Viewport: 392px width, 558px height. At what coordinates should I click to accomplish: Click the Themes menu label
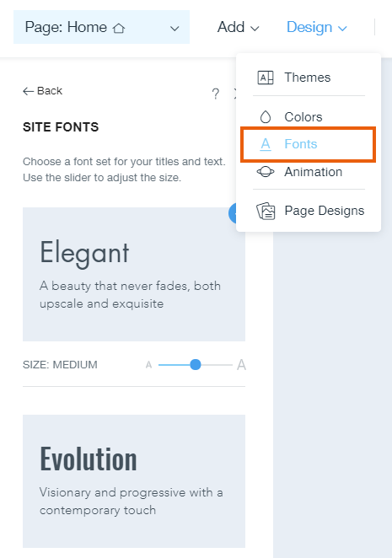[x=307, y=78]
